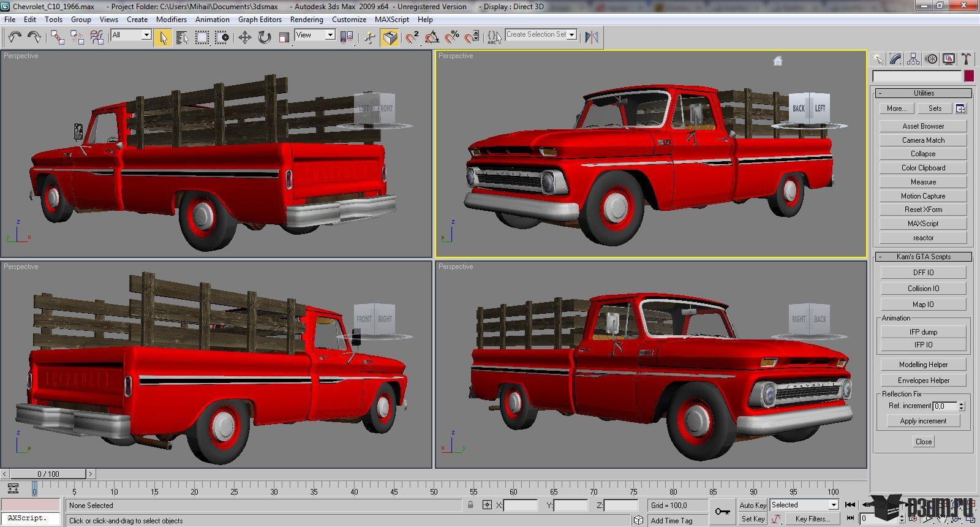Click the Undo arrow icon
The width and height of the screenshot is (980, 527).
pyautogui.click(x=15, y=37)
